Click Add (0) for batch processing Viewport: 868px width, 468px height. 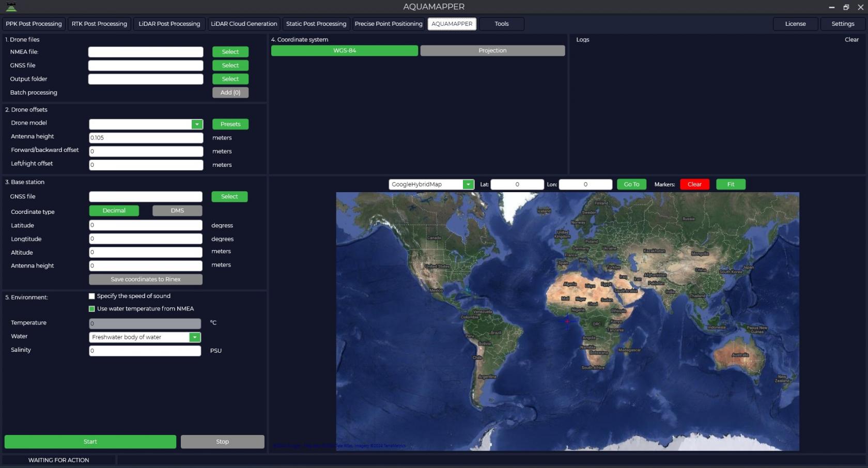point(230,92)
